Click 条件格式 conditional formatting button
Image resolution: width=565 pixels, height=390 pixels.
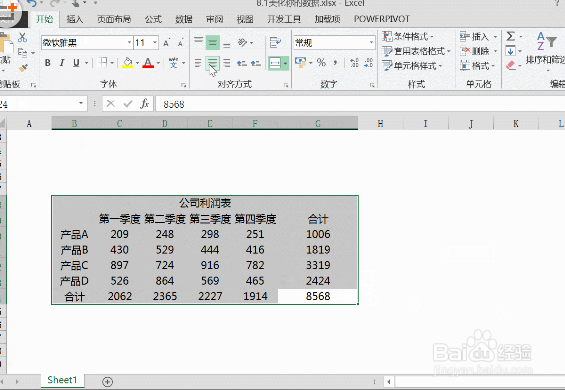(x=408, y=36)
